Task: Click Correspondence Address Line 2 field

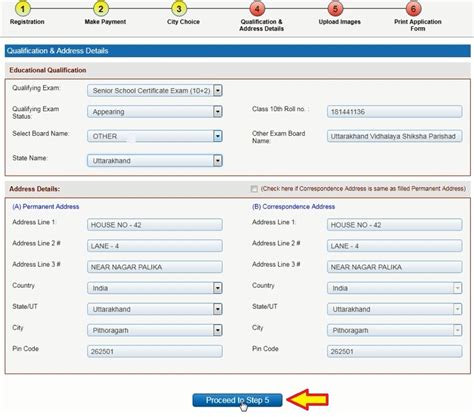Action: pyautogui.click(x=395, y=246)
